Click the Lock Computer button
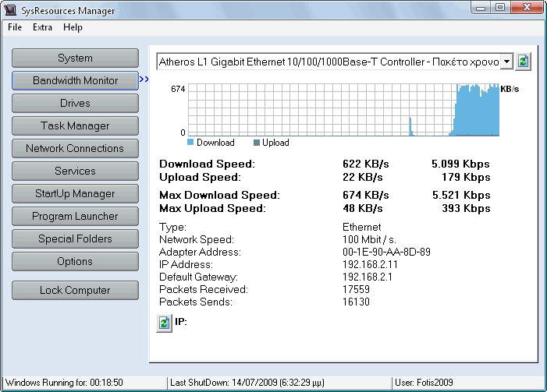 pos(75,290)
